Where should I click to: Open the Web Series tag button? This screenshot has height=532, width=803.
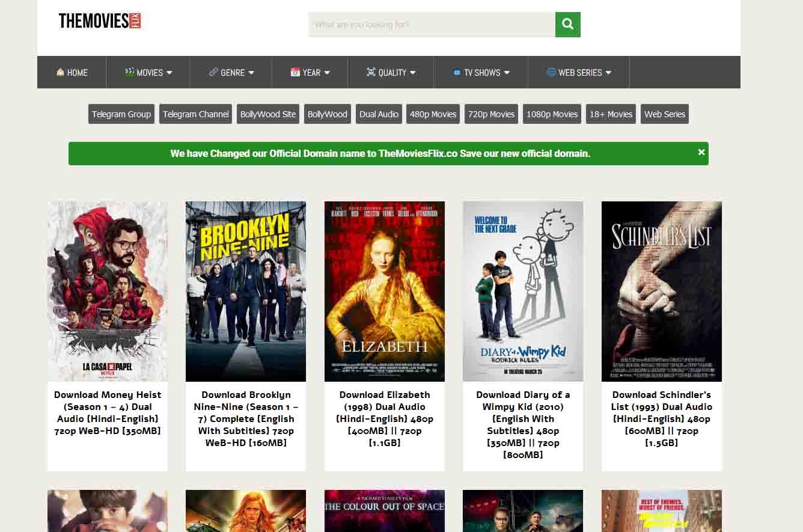tap(664, 114)
